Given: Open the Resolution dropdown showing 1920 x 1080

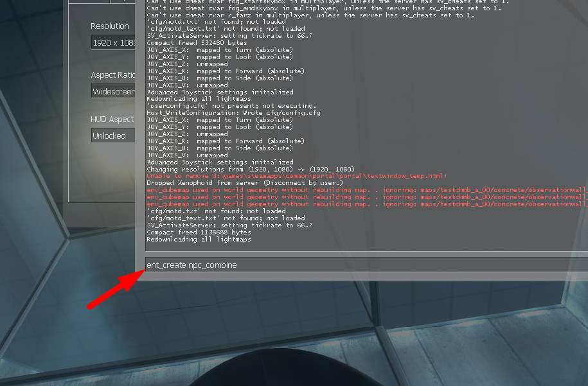Looking at the screenshot, I should pyautogui.click(x=113, y=43).
